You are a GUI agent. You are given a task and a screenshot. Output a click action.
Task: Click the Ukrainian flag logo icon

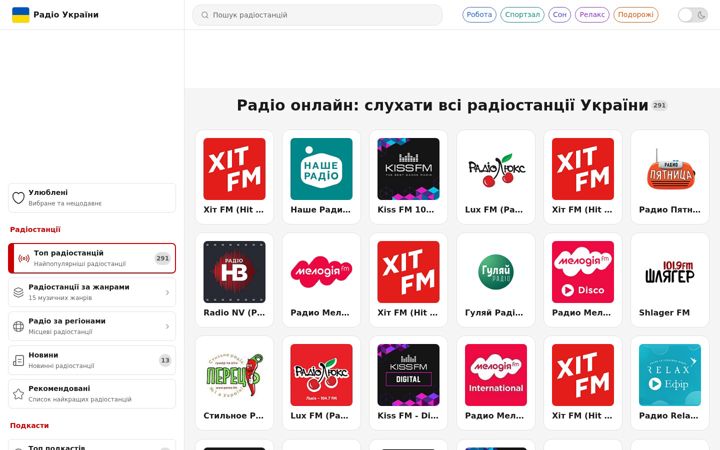pyautogui.click(x=20, y=15)
